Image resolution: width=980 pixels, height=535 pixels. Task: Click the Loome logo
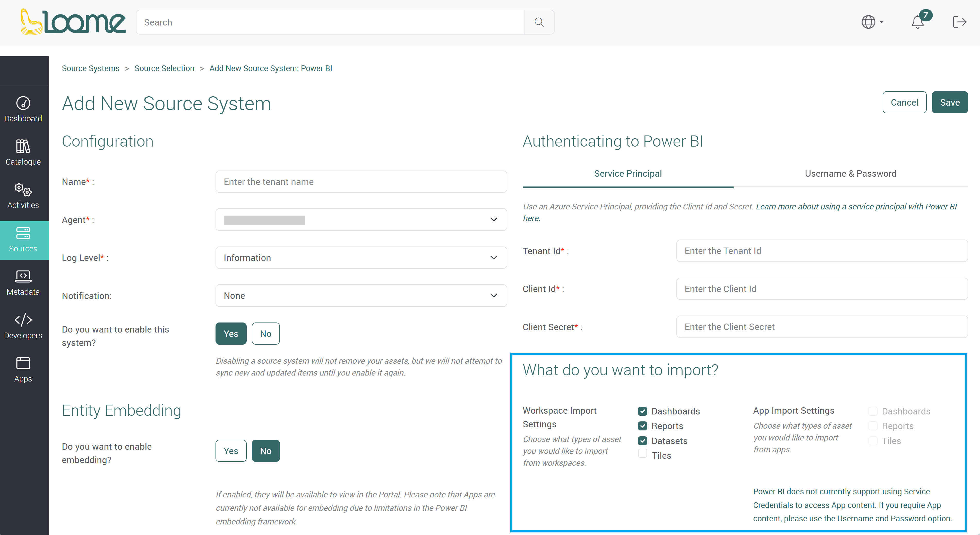click(x=73, y=22)
